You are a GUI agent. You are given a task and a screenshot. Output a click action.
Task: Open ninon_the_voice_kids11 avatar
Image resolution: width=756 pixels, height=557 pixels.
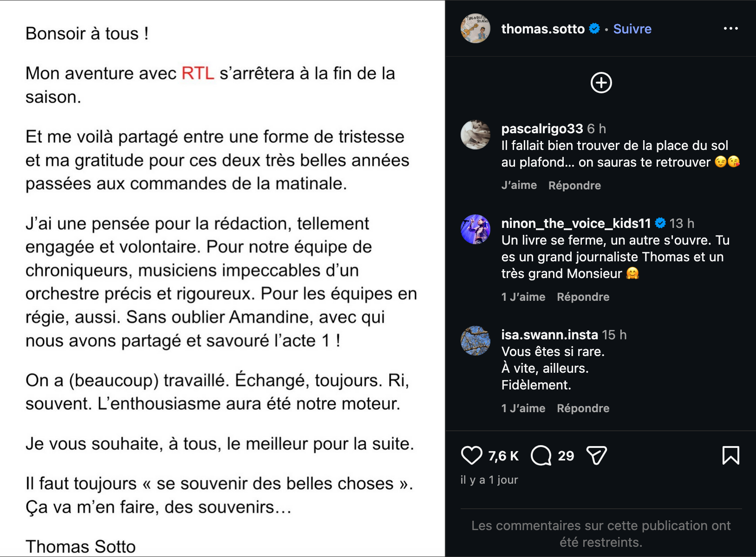pyautogui.click(x=475, y=229)
